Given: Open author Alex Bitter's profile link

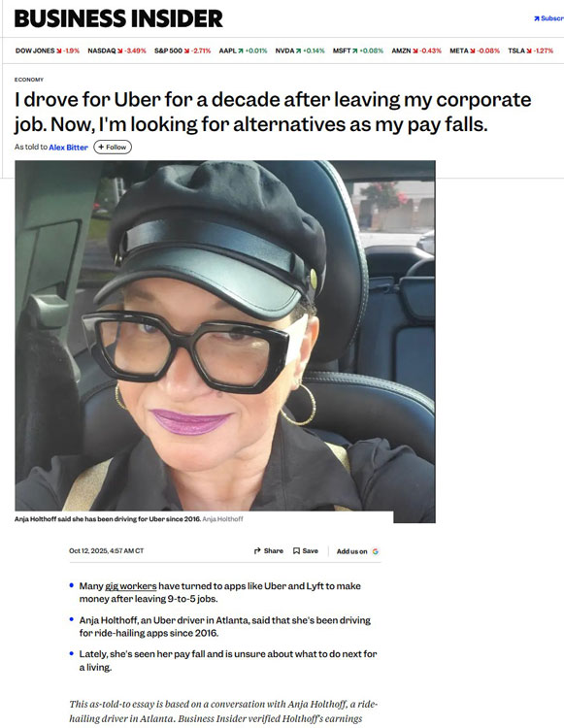Looking at the screenshot, I should (68, 148).
